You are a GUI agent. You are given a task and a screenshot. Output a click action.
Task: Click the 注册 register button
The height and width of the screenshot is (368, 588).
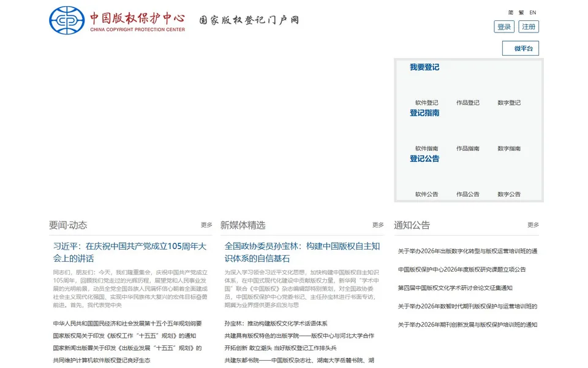click(x=529, y=26)
